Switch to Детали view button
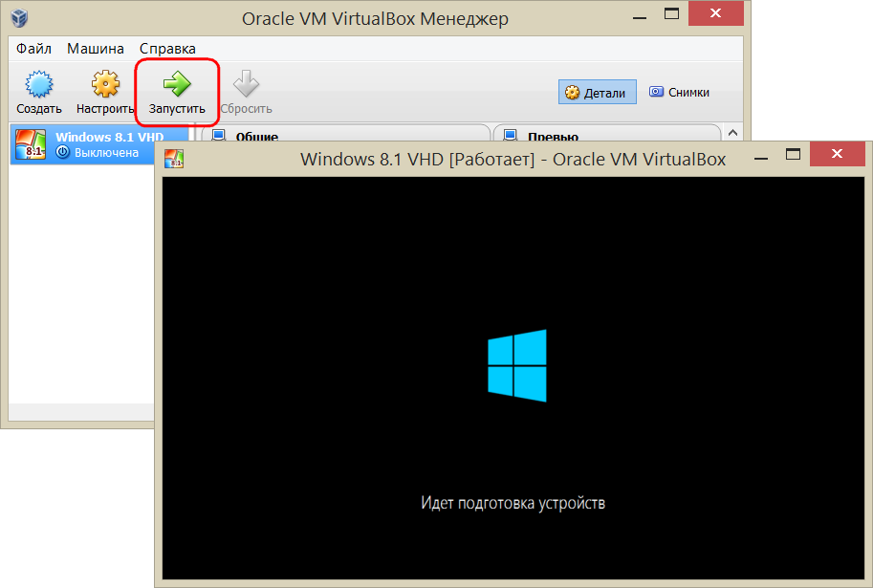Image resolution: width=873 pixels, height=588 pixels. pos(597,93)
